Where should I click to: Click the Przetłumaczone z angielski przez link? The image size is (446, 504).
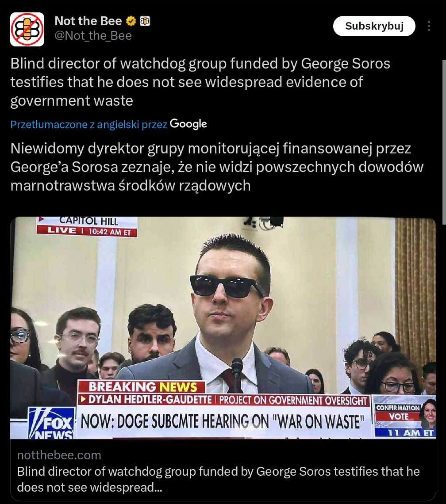(88, 124)
